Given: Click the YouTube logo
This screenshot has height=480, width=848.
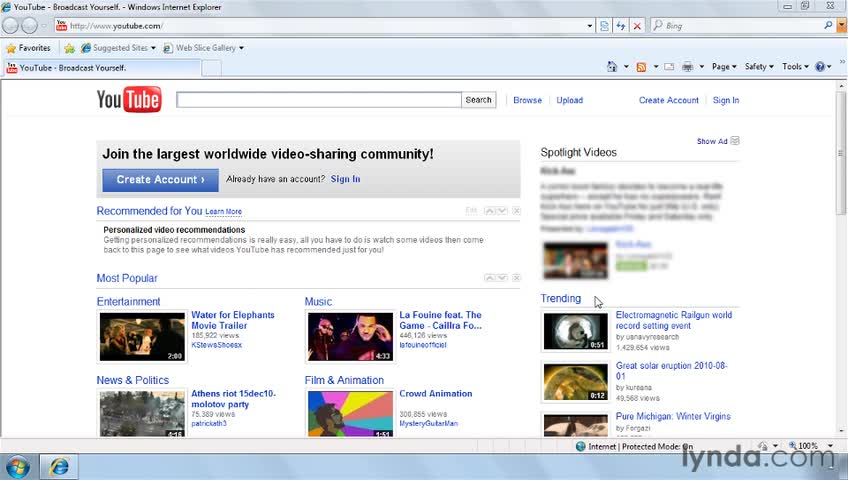Looking at the screenshot, I should (129, 99).
